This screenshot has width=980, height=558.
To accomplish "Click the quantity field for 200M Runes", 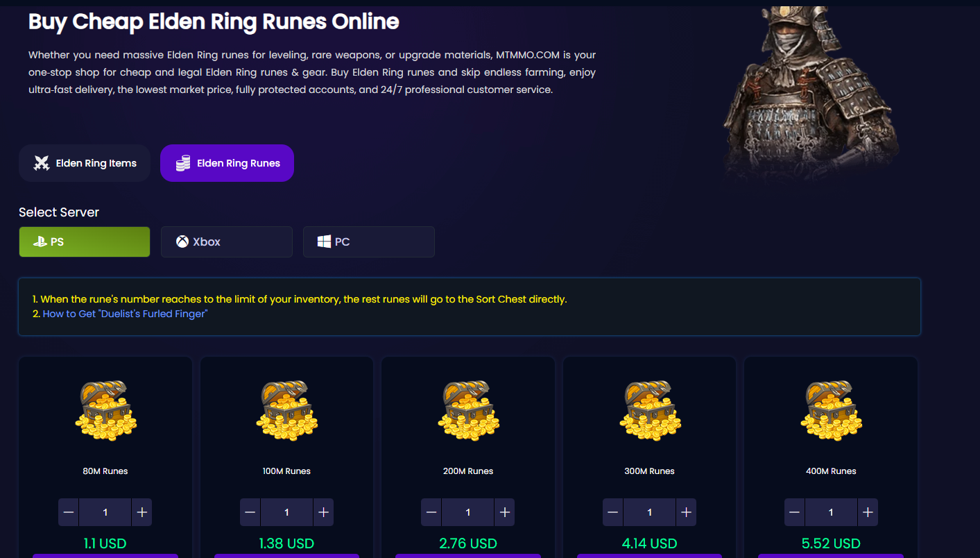I will (468, 512).
